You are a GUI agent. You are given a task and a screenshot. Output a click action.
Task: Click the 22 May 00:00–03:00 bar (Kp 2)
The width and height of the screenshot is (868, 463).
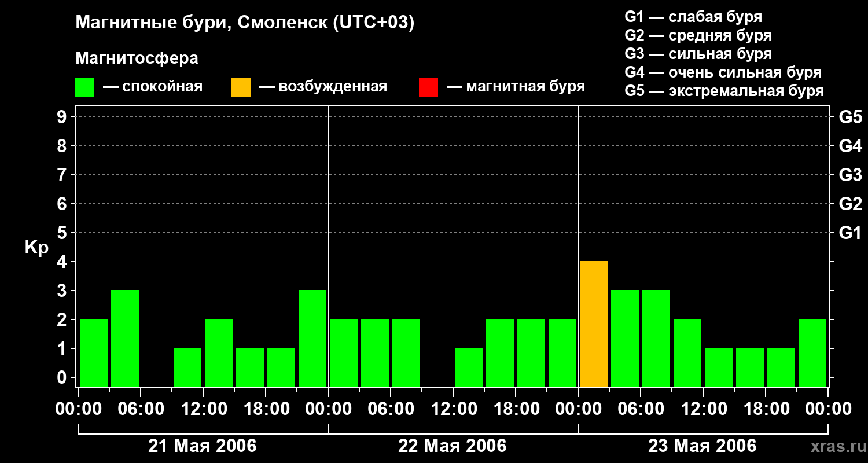[344, 352]
